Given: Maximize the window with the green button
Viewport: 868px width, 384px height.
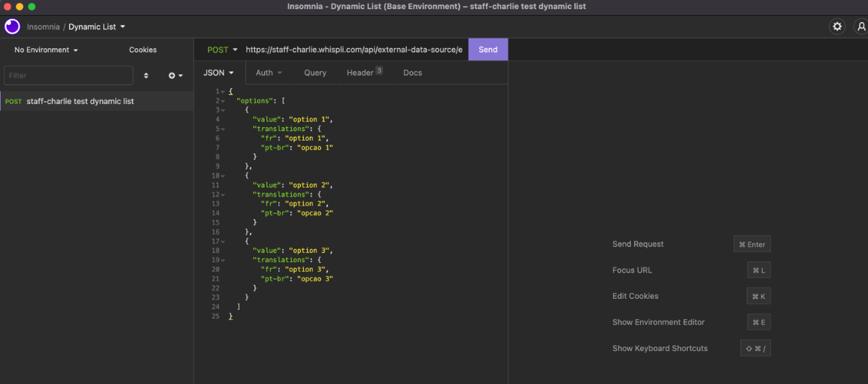Looking at the screenshot, I should pos(32,7).
